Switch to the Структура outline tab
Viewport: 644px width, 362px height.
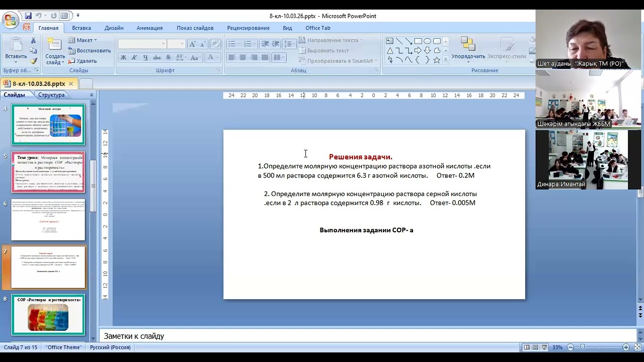(x=51, y=95)
